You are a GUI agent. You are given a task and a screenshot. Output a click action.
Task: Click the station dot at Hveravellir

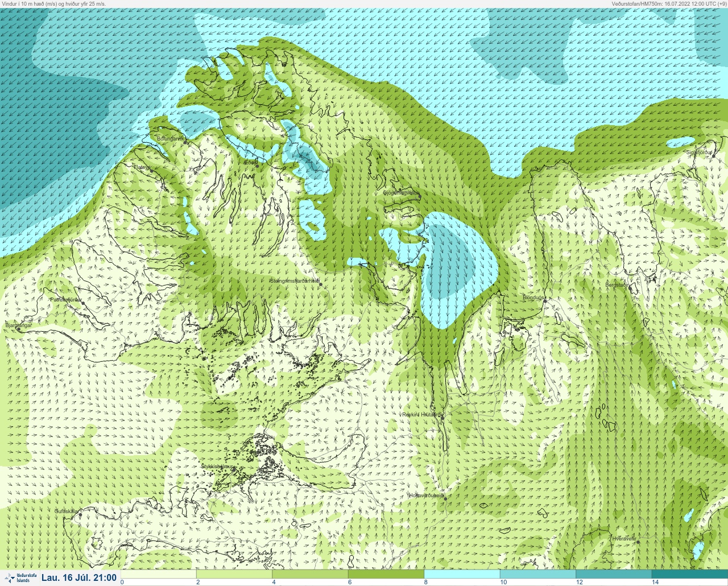point(638,542)
